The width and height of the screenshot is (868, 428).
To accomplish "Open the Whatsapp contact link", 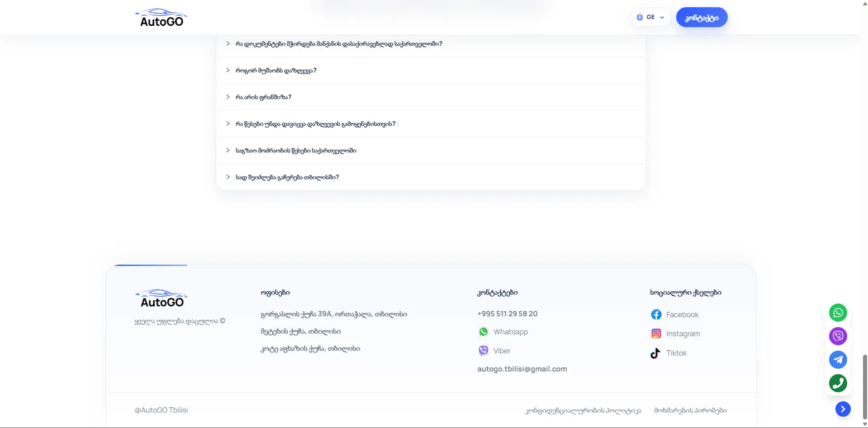I will [511, 332].
